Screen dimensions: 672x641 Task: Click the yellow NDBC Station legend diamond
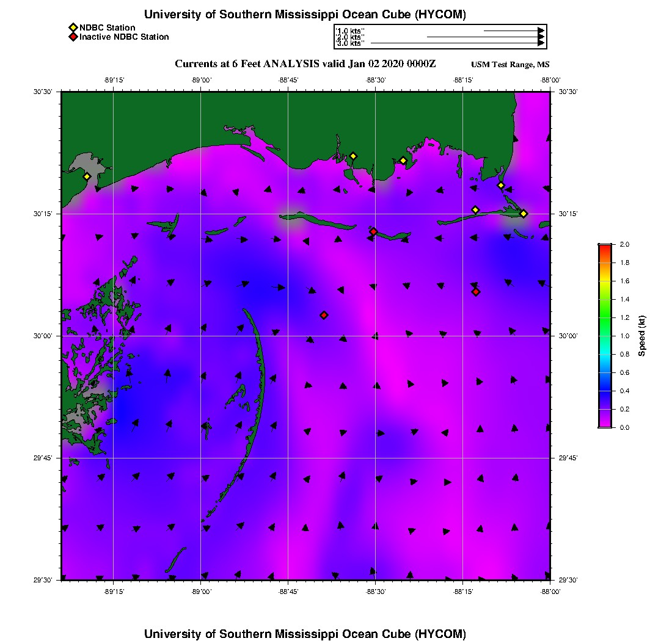click(x=73, y=28)
